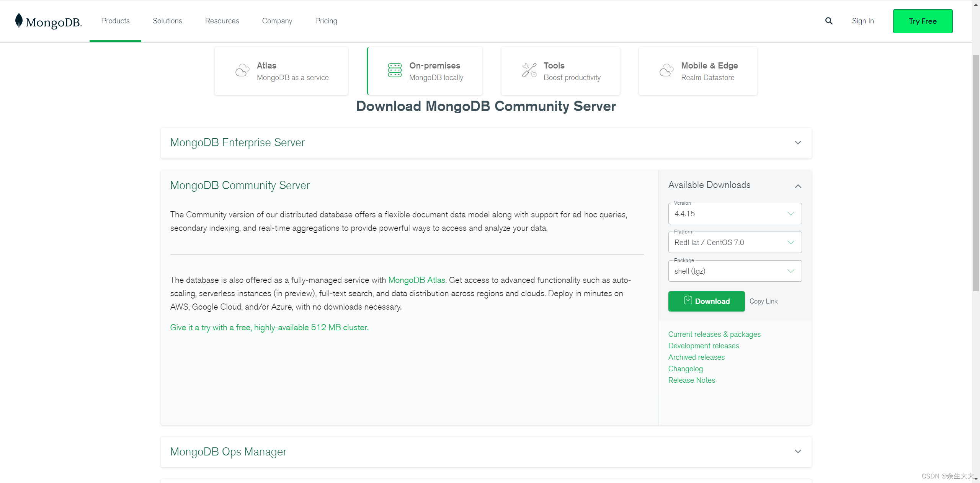
Task: Open the Products menu
Action: click(x=115, y=21)
